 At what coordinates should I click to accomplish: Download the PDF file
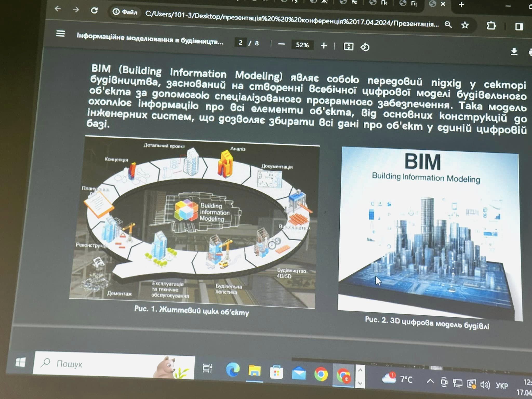pos(514,52)
